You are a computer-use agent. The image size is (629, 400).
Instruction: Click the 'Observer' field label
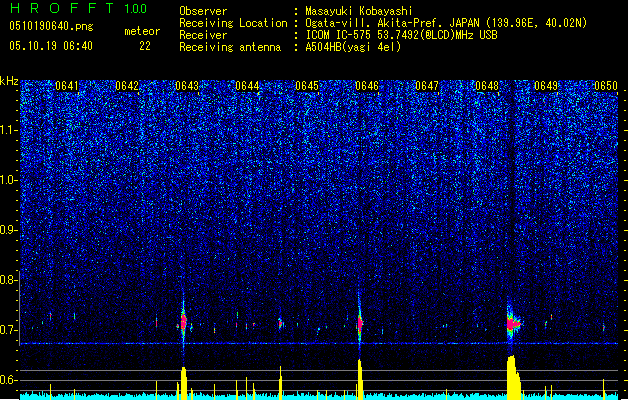click(x=203, y=11)
